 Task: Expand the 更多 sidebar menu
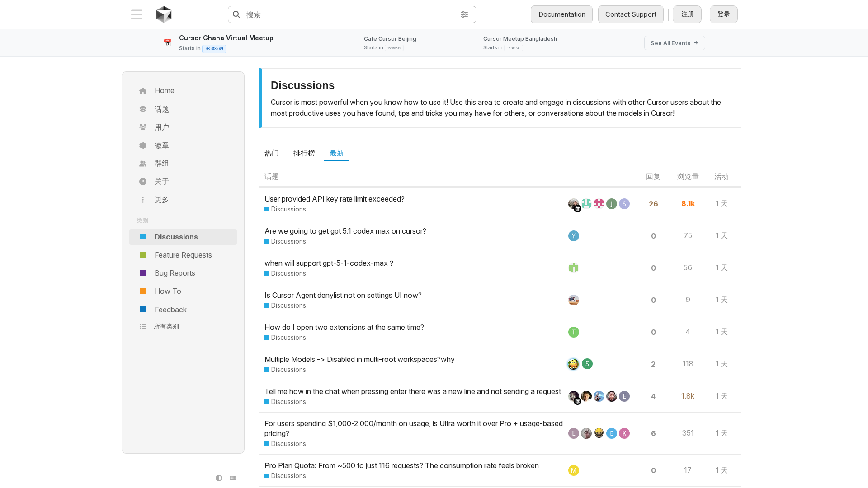point(161,200)
